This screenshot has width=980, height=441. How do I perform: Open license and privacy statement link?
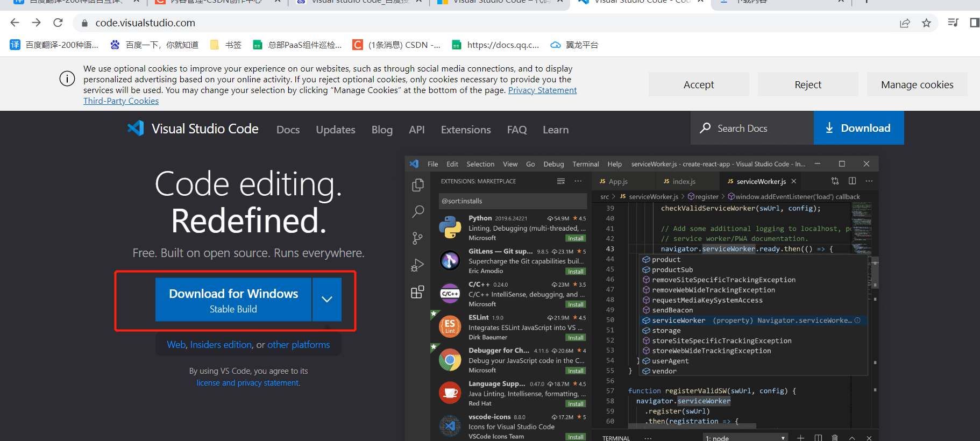point(248,383)
